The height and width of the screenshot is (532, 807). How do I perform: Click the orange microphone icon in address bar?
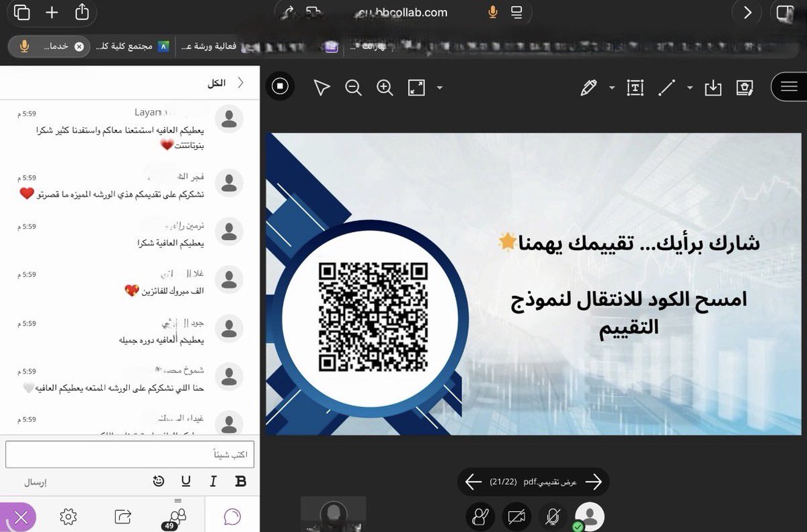493,12
